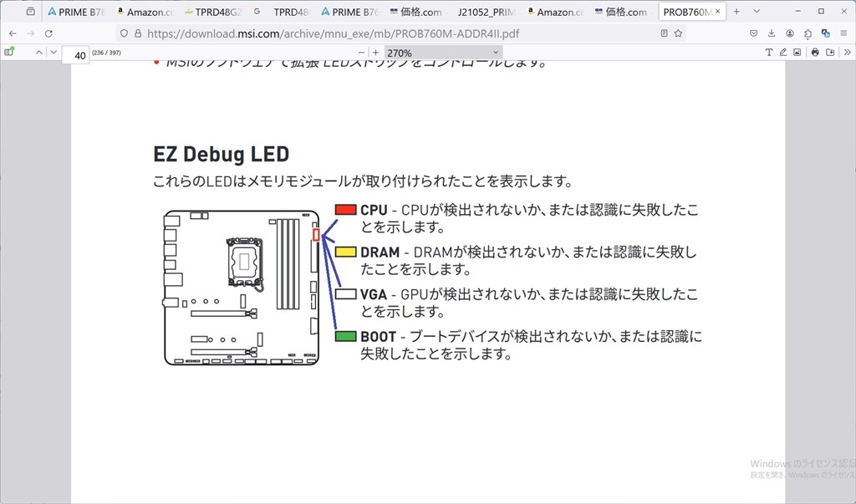Viewport: 856px width, 504px height.
Task: Open the 270% zoom level dropdown
Action: (443, 53)
